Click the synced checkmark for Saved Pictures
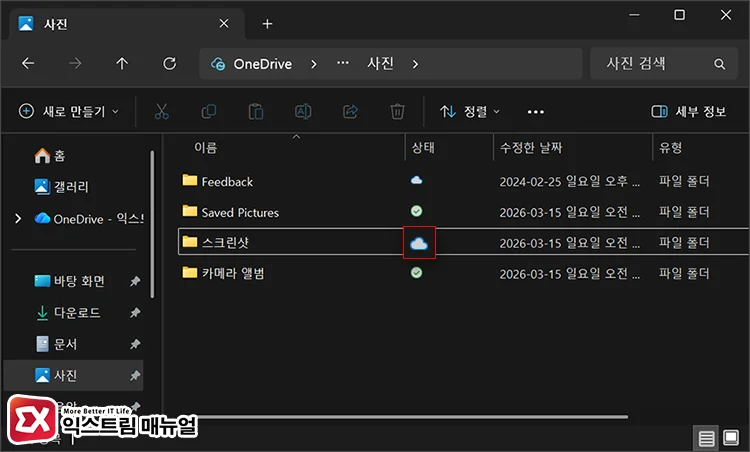The height and width of the screenshot is (452, 750). pyautogui.click(x=417, y=211)
